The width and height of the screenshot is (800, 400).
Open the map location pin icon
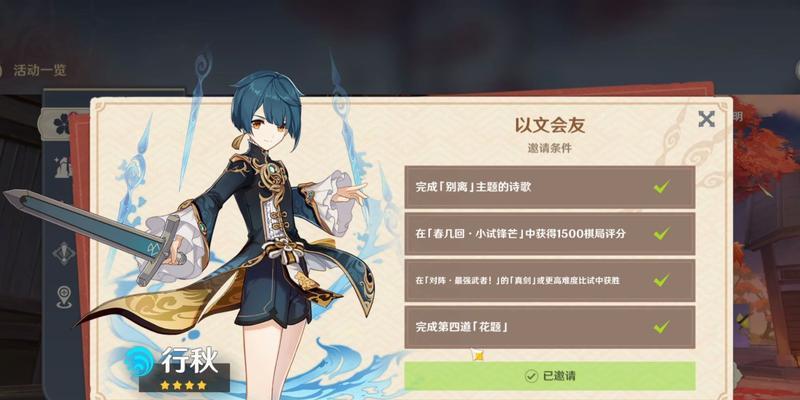tap(64, 297)
